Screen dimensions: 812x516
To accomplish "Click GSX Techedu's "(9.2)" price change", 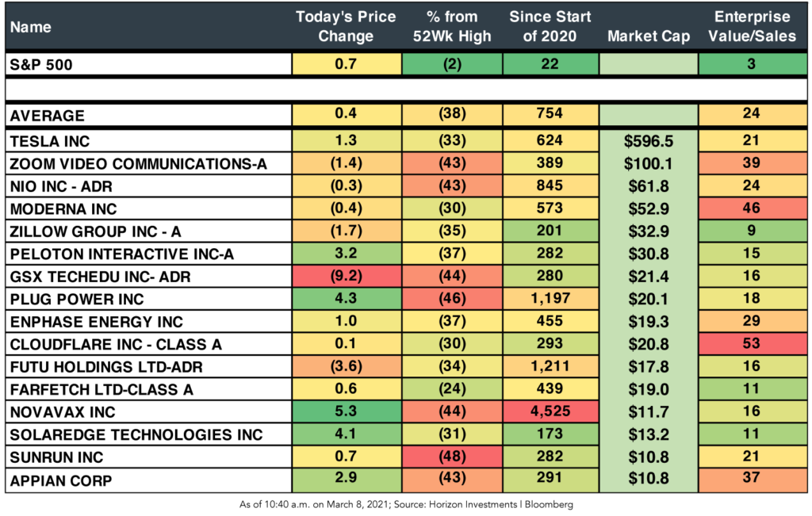I will [346, 276].
